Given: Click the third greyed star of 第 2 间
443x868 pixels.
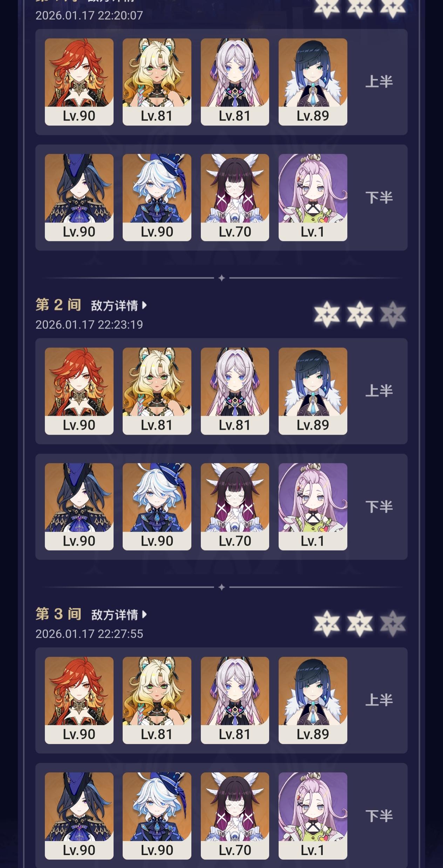Looking at the screenshot, I should [393, 314].
